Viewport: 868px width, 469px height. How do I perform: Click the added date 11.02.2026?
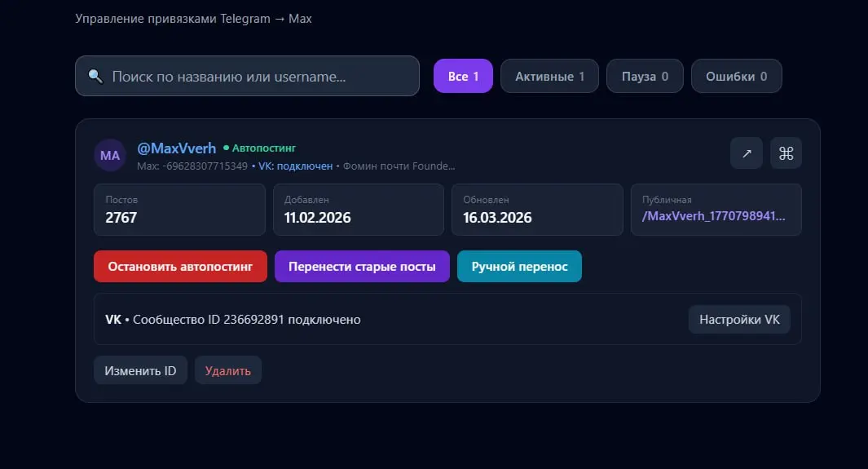[x=317, y=218]
